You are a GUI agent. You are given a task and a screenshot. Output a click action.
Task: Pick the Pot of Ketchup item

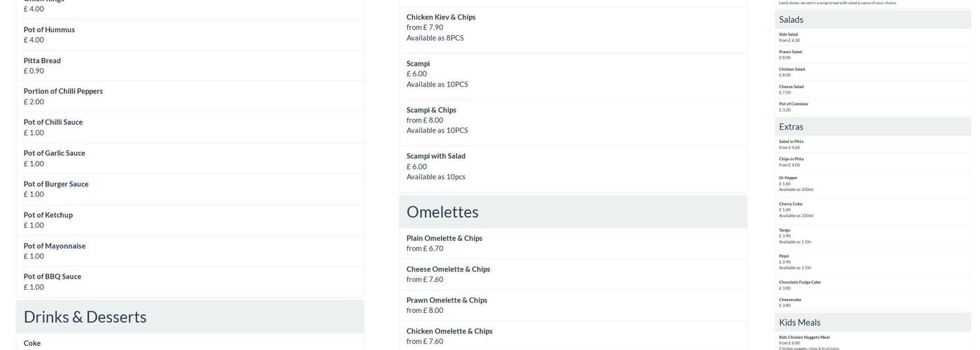[x=48, y=215]
